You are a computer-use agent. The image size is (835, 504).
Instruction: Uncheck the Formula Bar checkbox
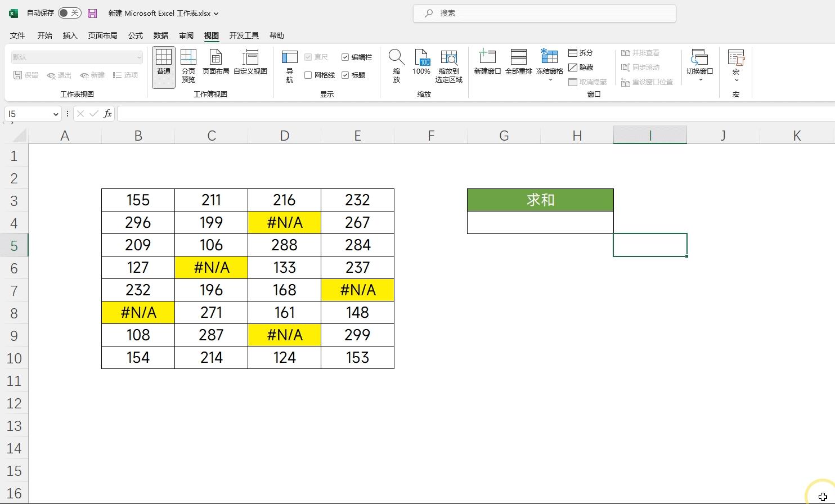tap(345, 57)
